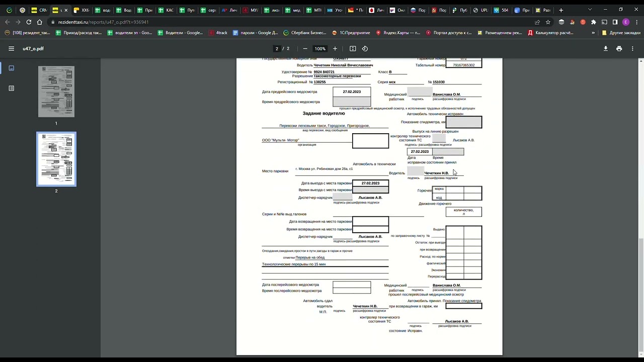Image resolution: width=644 pixels, height=362 pixels.
Task: Show document outline in sidebar
Action: tap(12, 88)
